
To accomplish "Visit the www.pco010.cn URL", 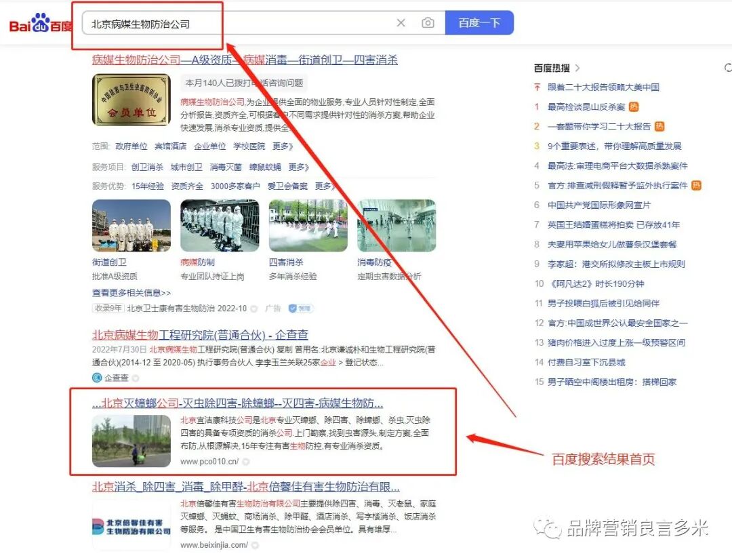I will (209, 462).
